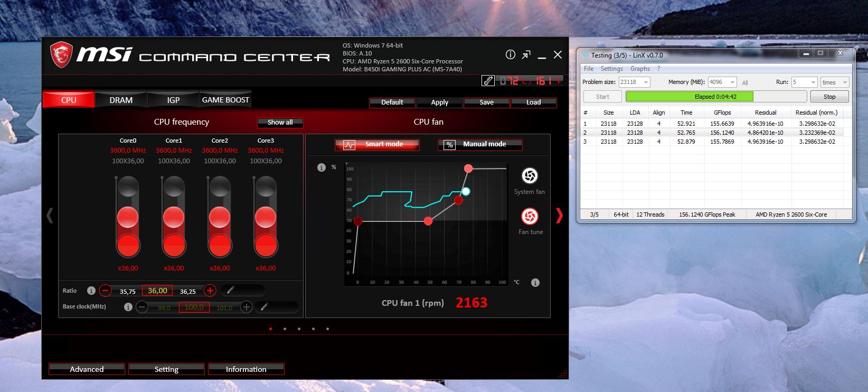Select the System fan icon

(530, 175)
